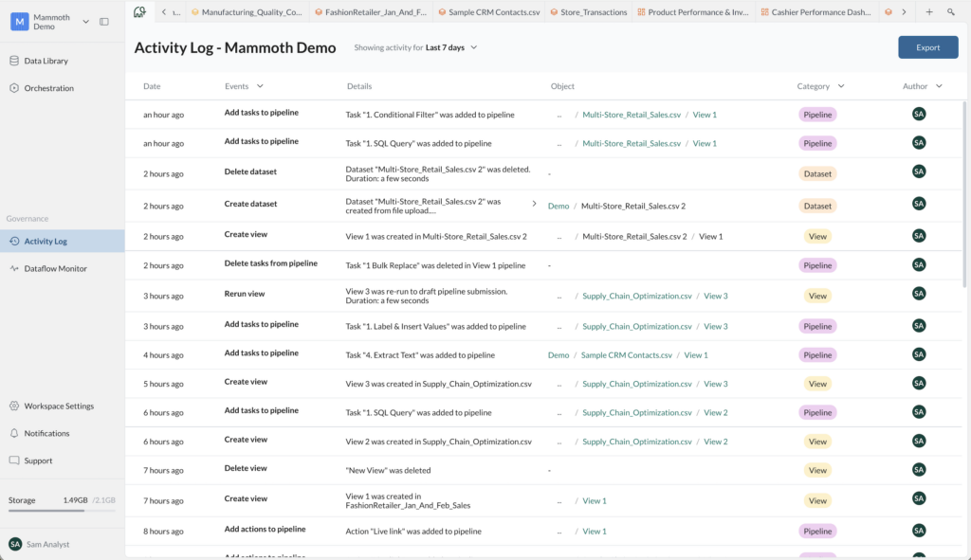Open Notifications bell
This screenshot has height=560, width=971.
pyautogui.click(x=14, y=433)
